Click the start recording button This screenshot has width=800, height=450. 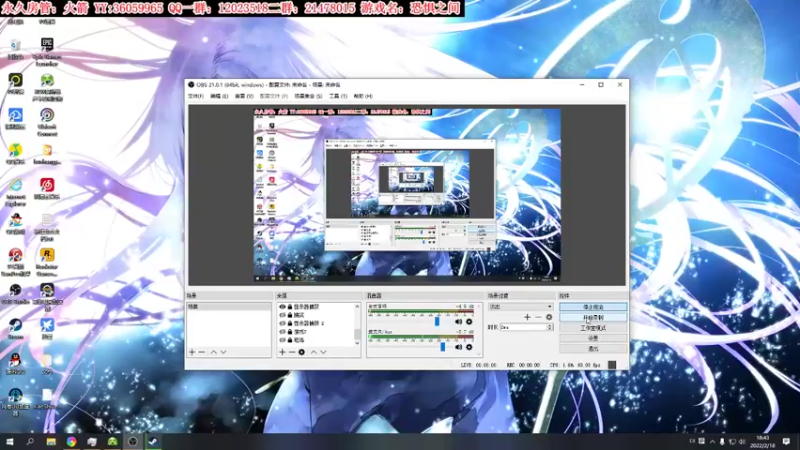[593, 317]
